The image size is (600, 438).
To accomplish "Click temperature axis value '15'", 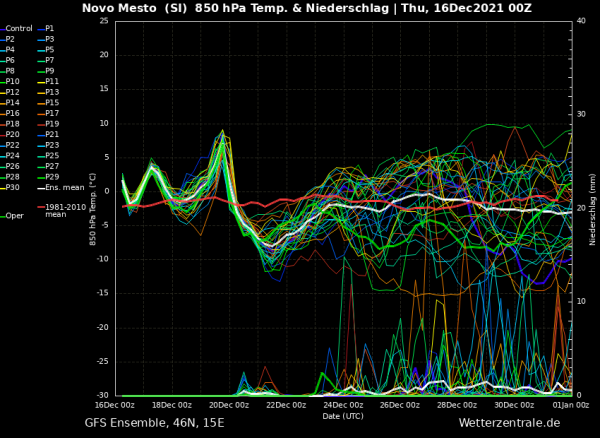I will point(104,89).
